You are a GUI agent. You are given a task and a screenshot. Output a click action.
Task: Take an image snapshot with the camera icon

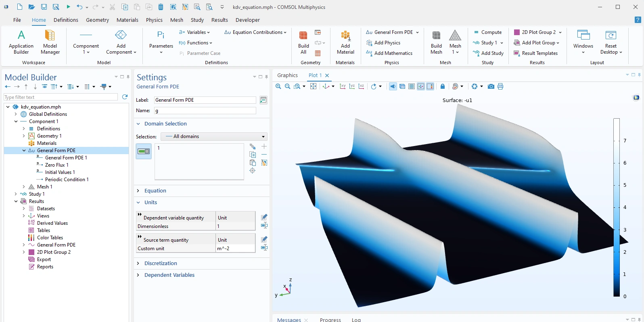pyautogui.click(x=491, y=86)
